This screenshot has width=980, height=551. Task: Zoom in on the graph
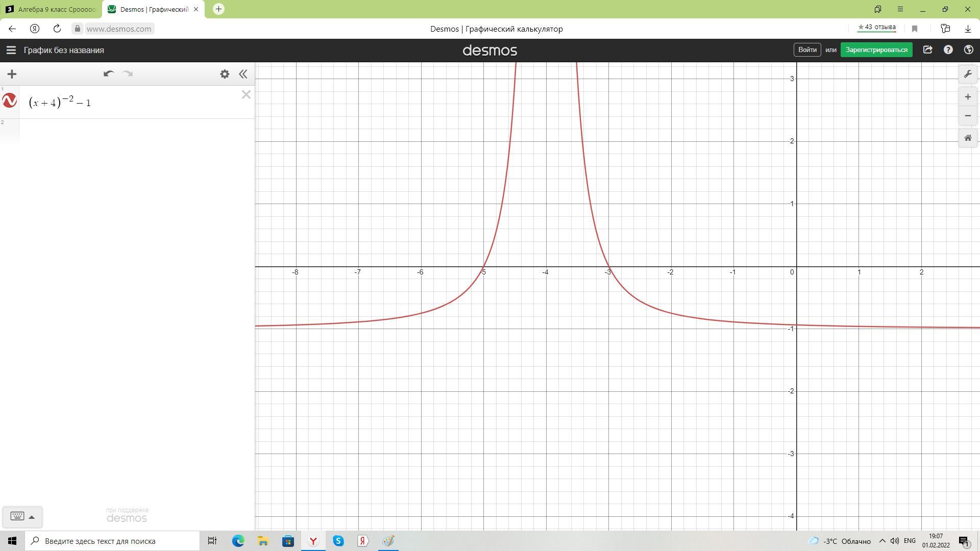point(968,97)
